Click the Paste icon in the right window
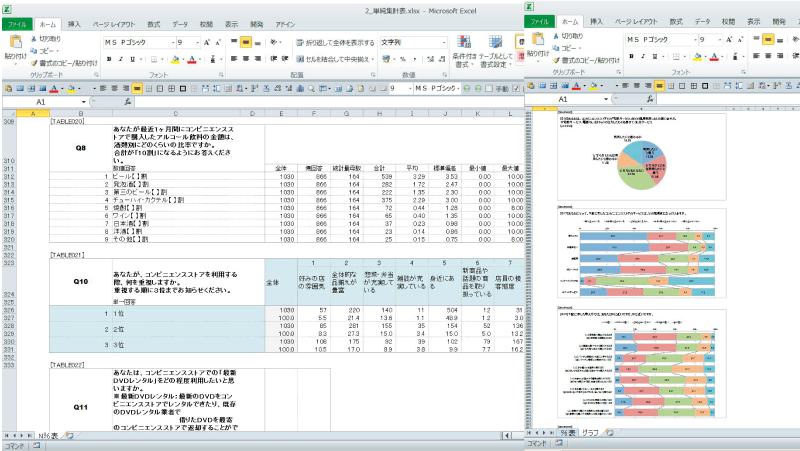This screenshot has width=800, height=451. pyautogui.click(x=538, y=39)
